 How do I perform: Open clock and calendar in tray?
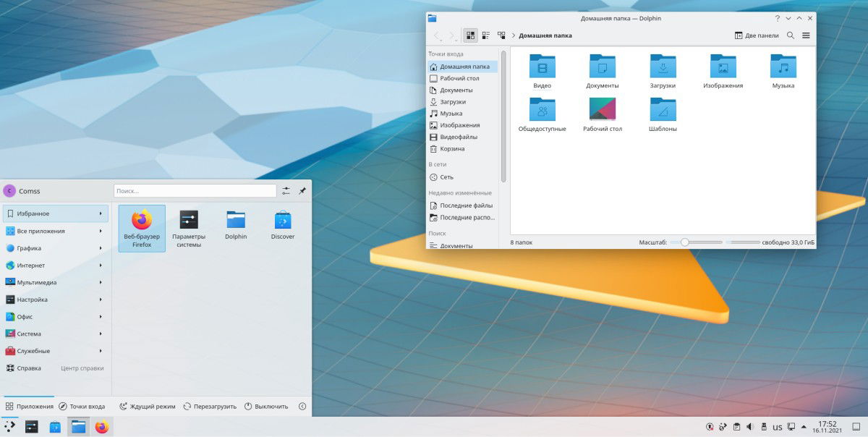[x=827, y=427]
